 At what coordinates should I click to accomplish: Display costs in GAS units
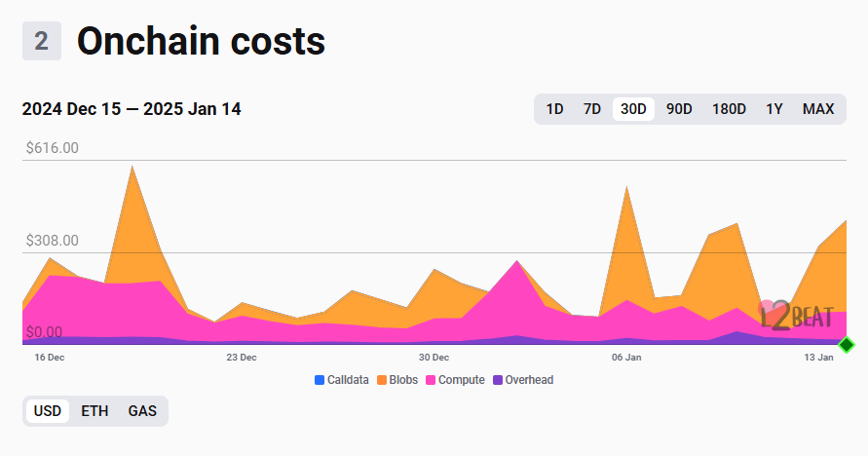point(142,411)
